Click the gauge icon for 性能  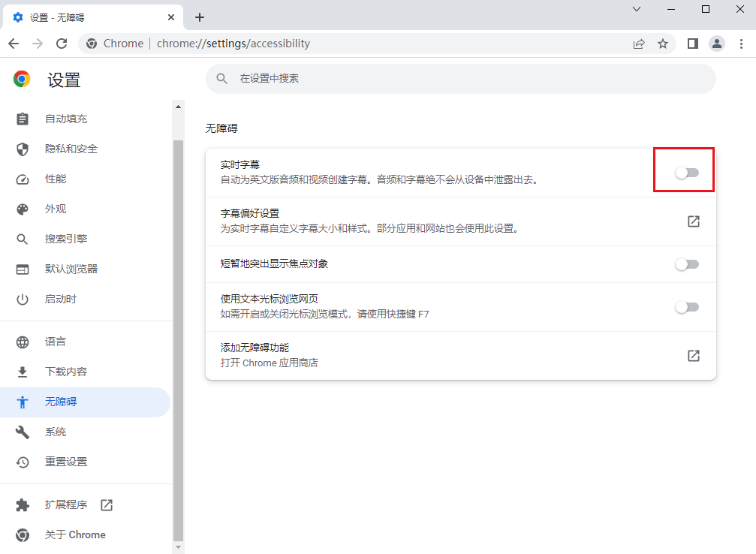[x=23, y=179]
